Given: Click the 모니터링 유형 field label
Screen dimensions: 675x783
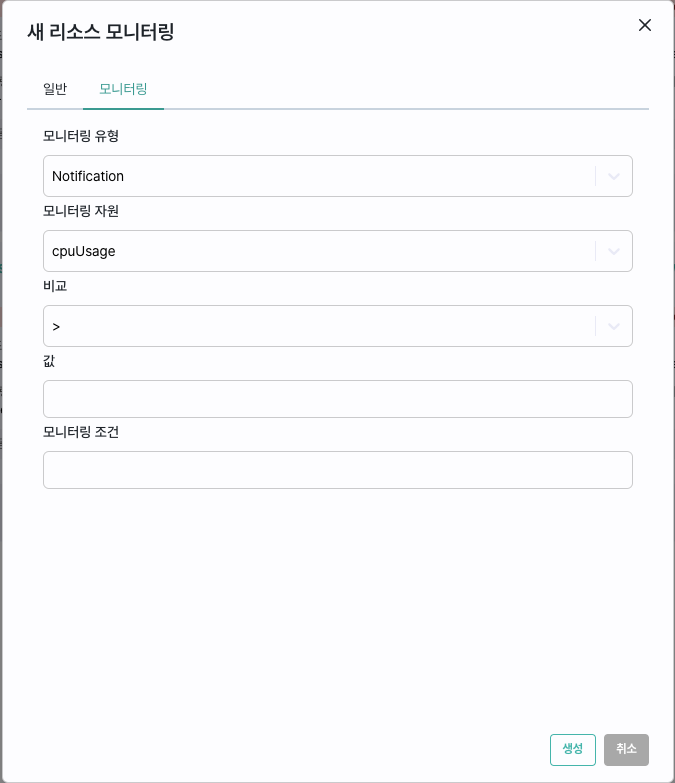Looking at the screenshot, I should click(81, 136).
